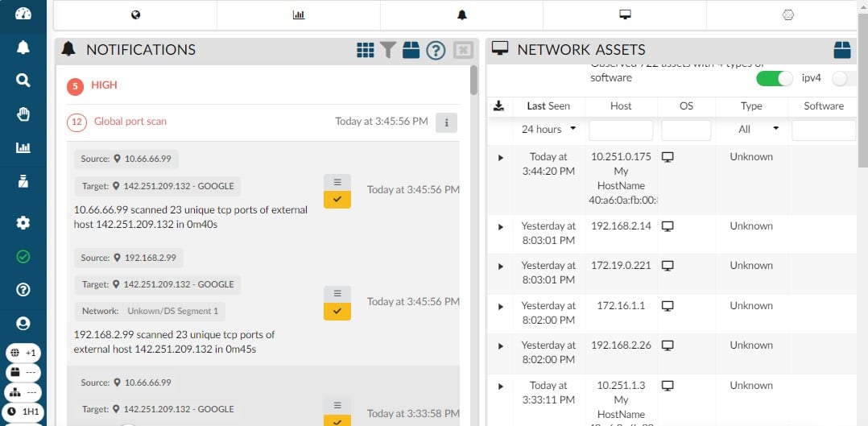Viewport: 868px width, 426px height.
Task: Open the dashboard gauge icon in sidebar
Action: [23, 14]
